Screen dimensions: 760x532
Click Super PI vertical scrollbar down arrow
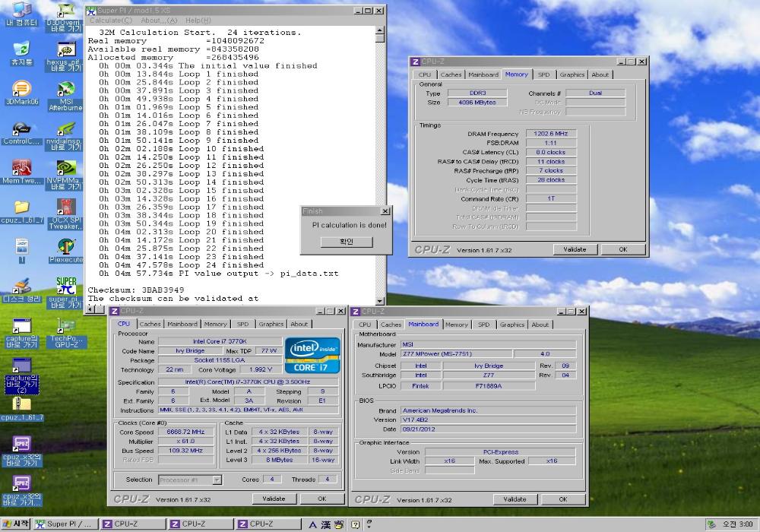pyautogui.click(x=380, y=301)
